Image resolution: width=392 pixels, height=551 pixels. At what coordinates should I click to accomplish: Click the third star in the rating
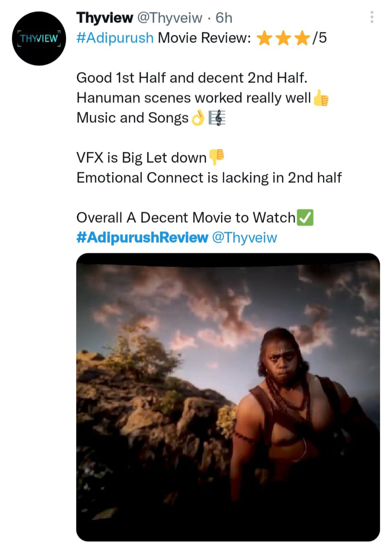click(x=302, y=38)
